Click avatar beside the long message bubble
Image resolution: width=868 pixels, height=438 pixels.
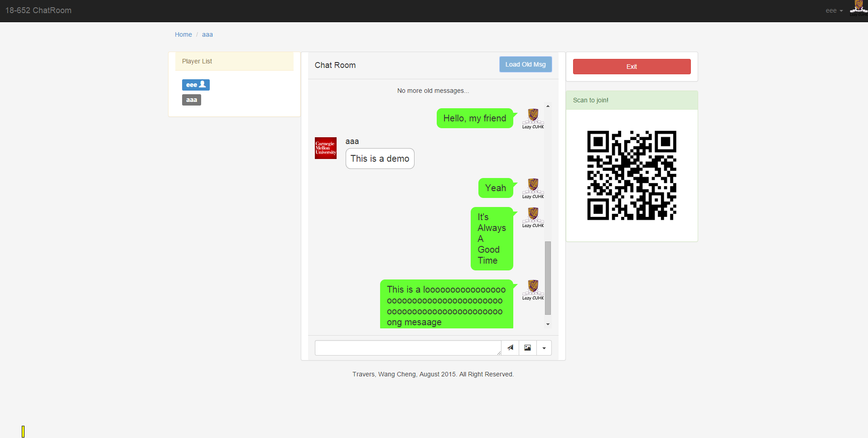pyautogui.click(x=533, y=290)
